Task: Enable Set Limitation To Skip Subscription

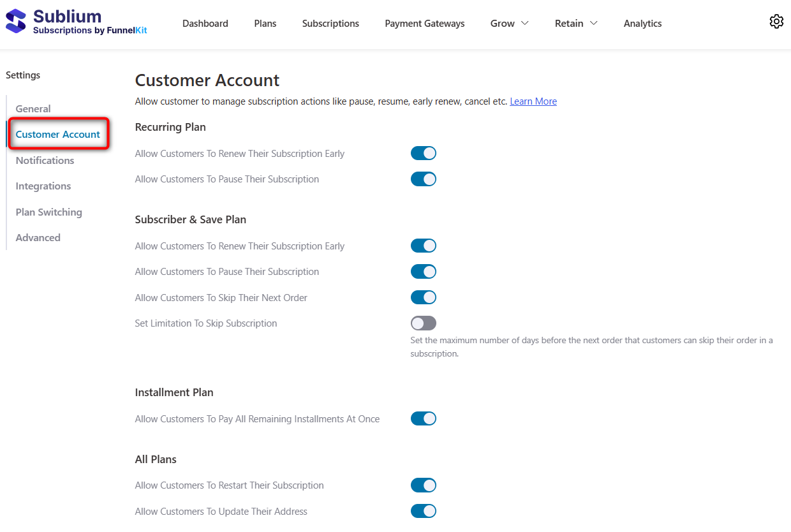Action: coord(424,323)
